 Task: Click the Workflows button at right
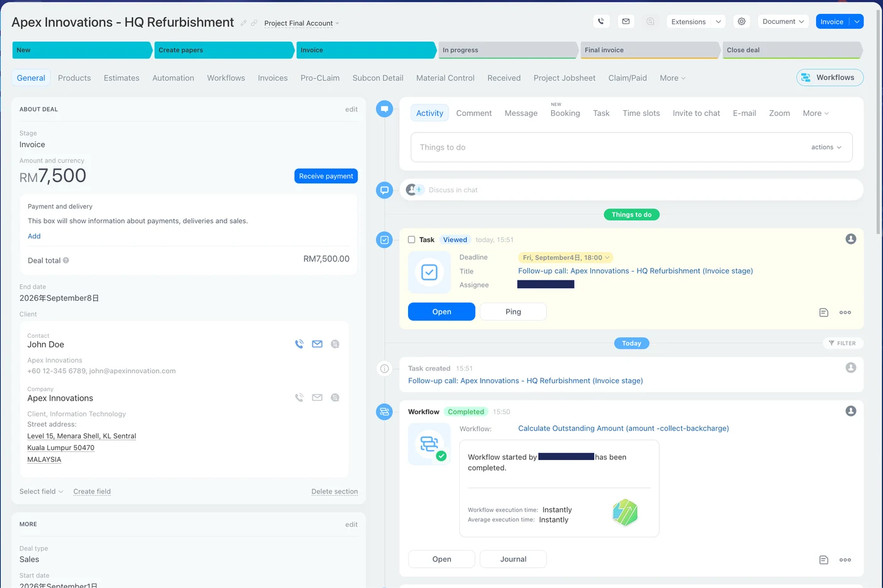[x=829, y=78]
